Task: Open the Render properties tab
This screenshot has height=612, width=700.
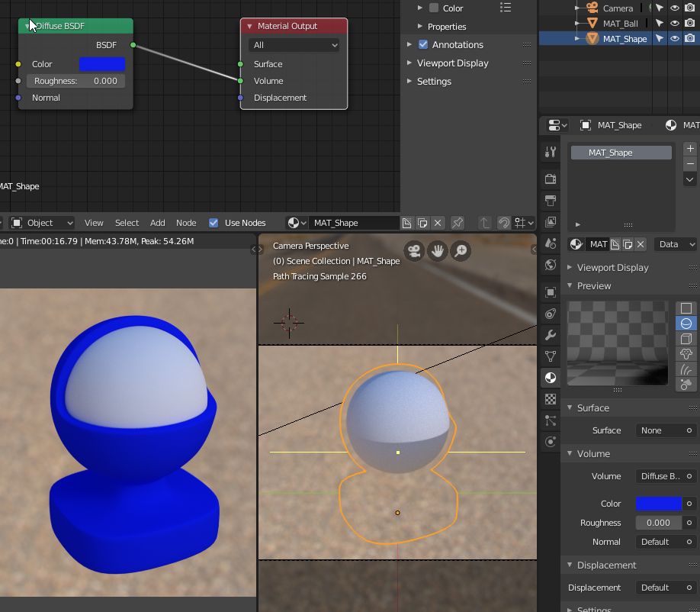Action: 551,179
